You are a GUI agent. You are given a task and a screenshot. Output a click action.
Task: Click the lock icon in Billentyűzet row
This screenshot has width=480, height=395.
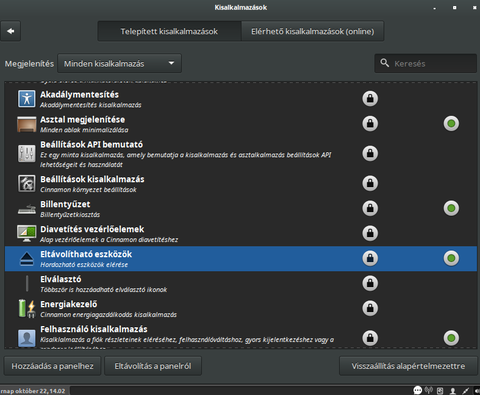click(370, 208)
